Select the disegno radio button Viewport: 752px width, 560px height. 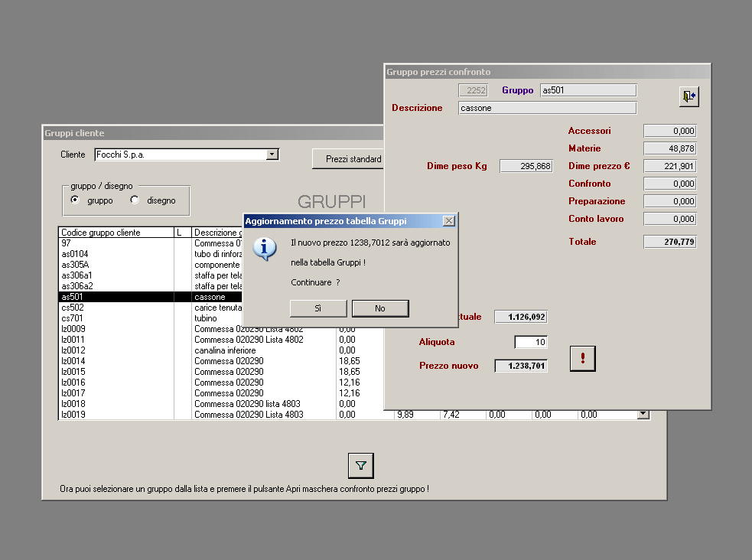click(x=135, y=200)
